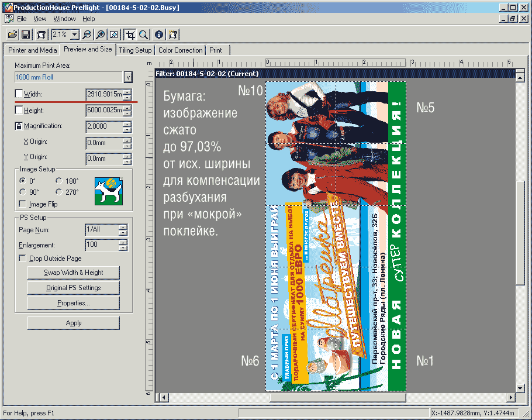The image size is (532, 420).
Task: Click the preview scroll down arrow
Action: 520,388
